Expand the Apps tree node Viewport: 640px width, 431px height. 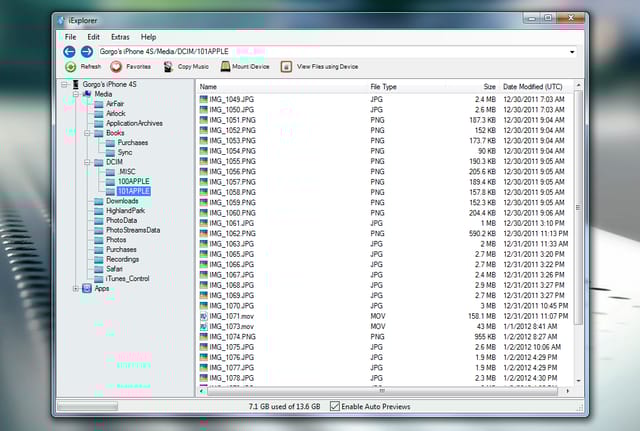pyautogui.click(x=76, y=289)
